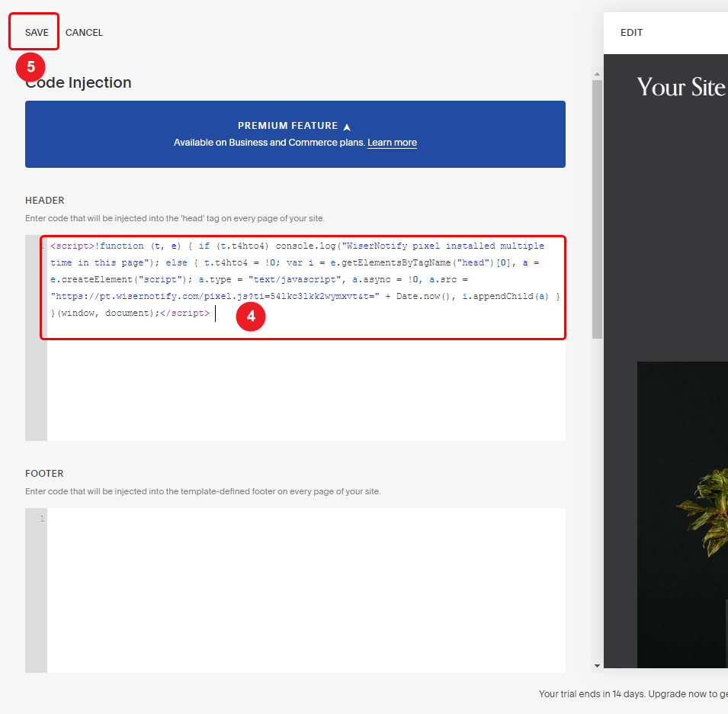Click the vertical scrollbar thumb
Viewport: 728px width, 714px height.
[597, 209]
